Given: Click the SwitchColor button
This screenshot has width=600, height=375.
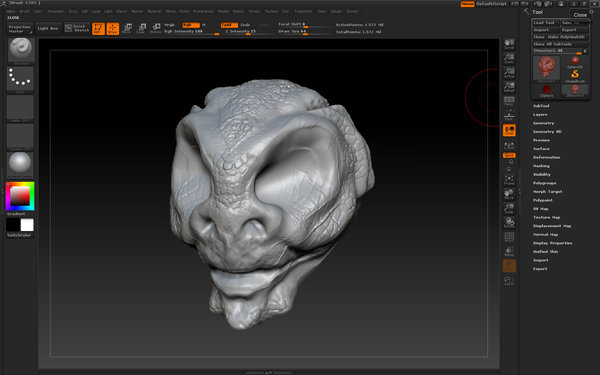Looking at the screenshot, I should [x=20, y=235].
